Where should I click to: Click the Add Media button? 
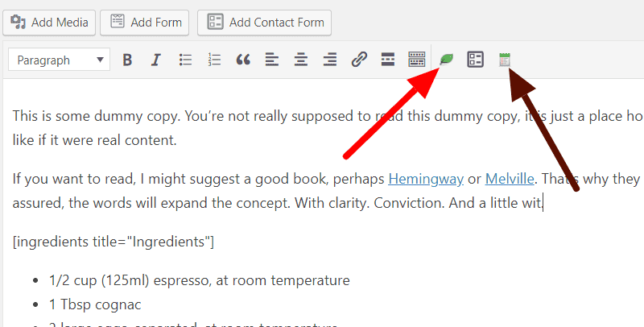[49, 23]
